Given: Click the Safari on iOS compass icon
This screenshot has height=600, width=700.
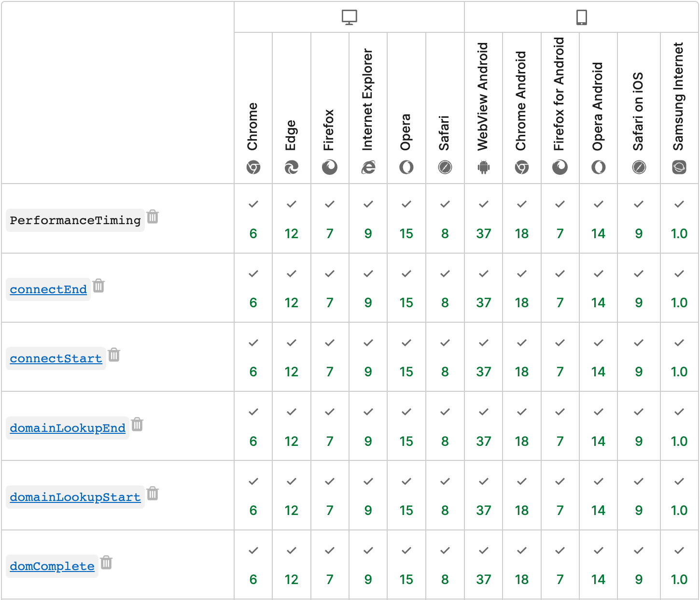Looking at the screenshot, I should click(639, 167).
